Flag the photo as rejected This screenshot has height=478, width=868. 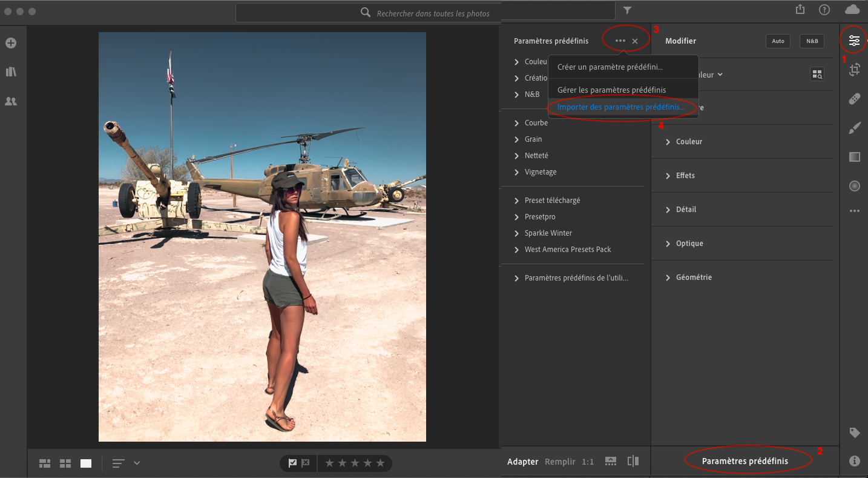click(x=306, y=463)
